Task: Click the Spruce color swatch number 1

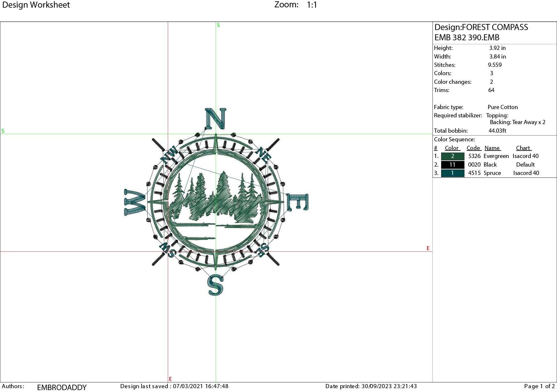Action: 453,173
